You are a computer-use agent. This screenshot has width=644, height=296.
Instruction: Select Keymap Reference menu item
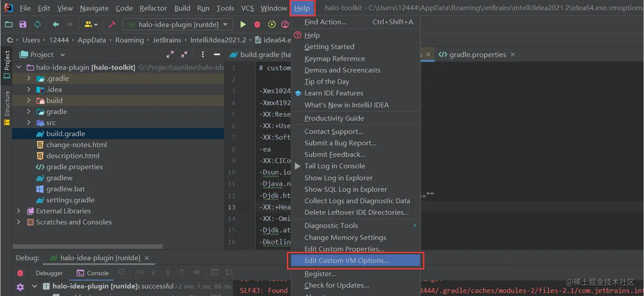356,58
